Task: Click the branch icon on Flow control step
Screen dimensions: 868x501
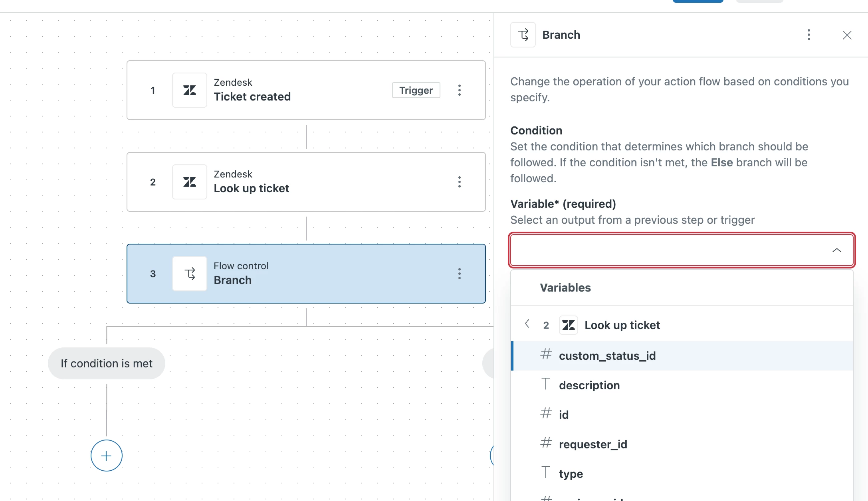Action: click(190, 274)
